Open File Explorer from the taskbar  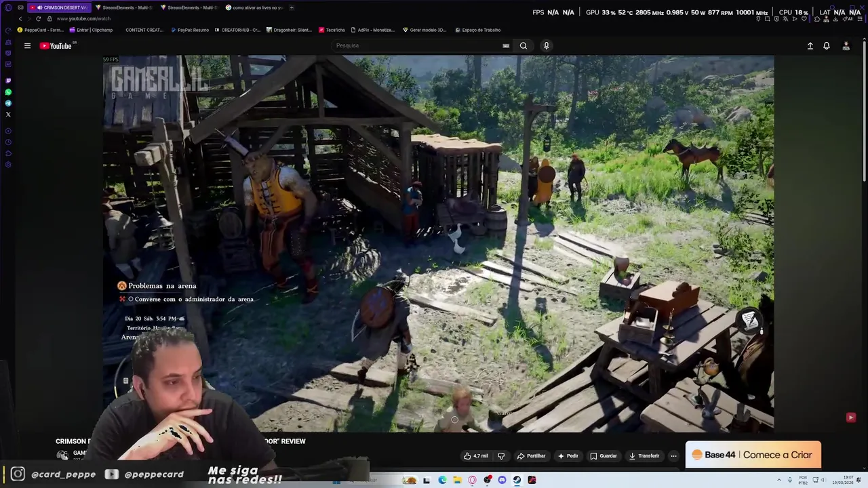click(x=457, y=480)
